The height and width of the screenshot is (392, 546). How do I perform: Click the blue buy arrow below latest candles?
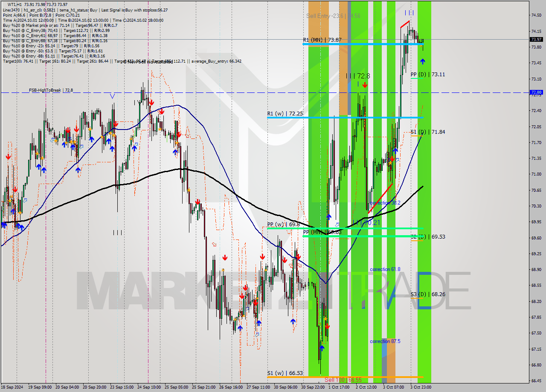click(x=422, y=62)
